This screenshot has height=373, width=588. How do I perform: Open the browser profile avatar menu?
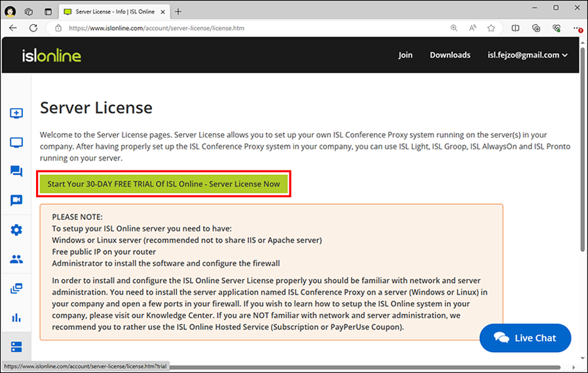click(x=10, y=11)
